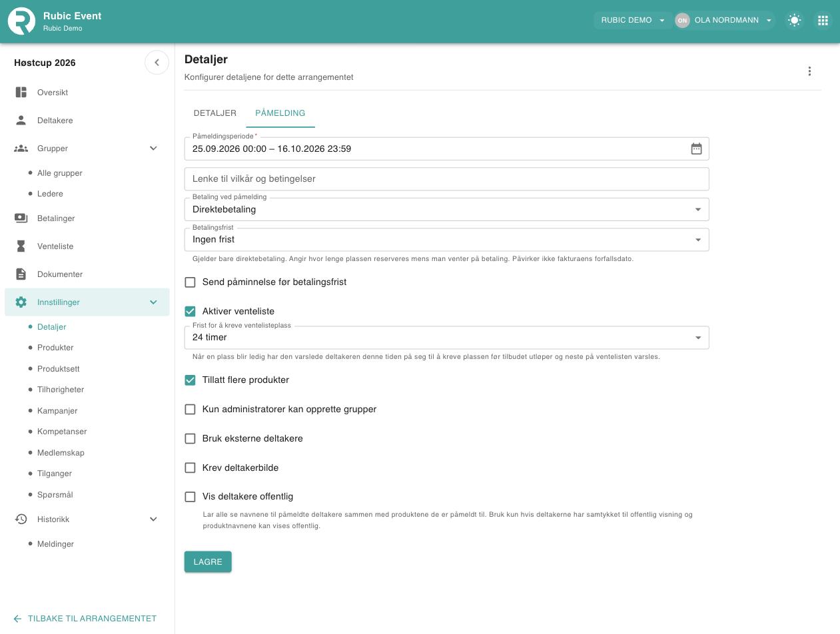840x634 pixels.
Task: Toggle the light/dark theme sun icon
Action: (x=794, y=20)
